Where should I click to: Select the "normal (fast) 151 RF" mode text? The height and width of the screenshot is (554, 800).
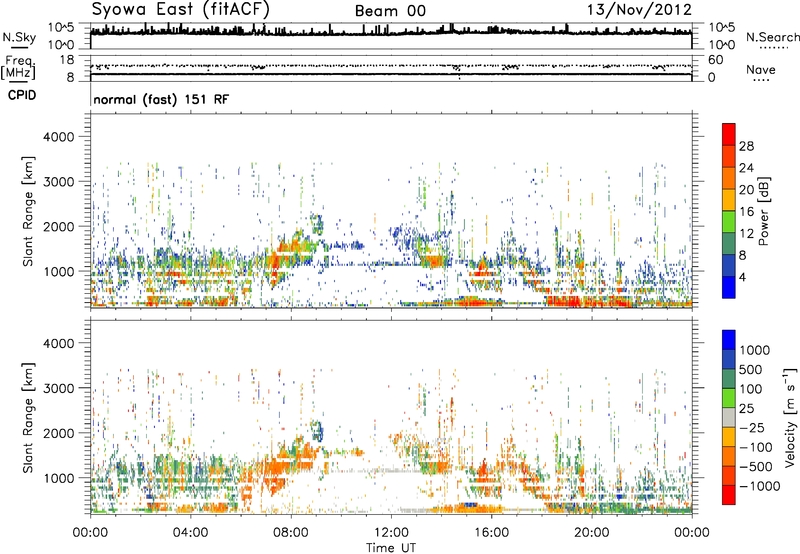click(x=161, y=99)
